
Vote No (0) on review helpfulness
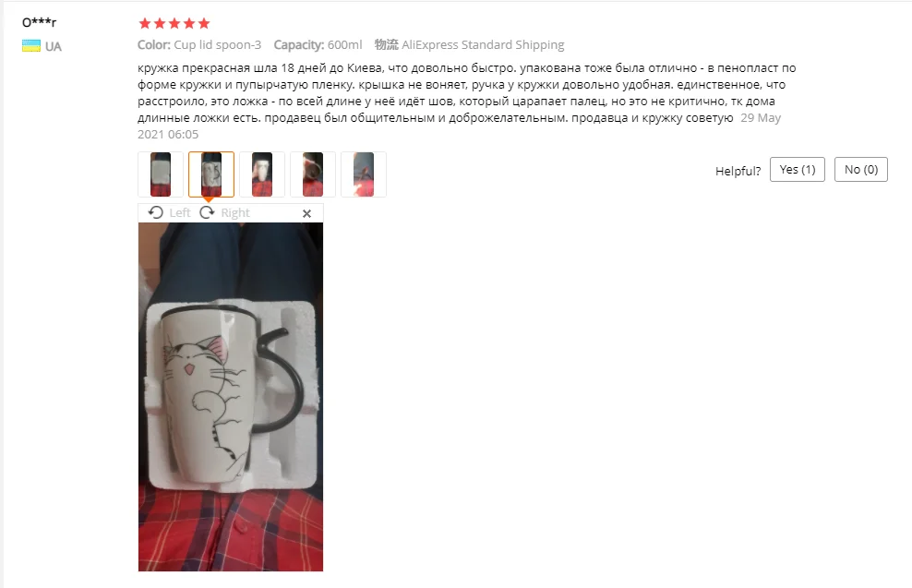coord(861,169)
